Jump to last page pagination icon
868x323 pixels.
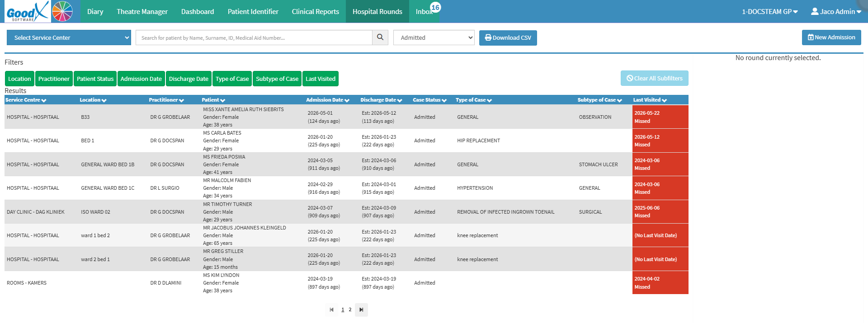pos(361,309)
